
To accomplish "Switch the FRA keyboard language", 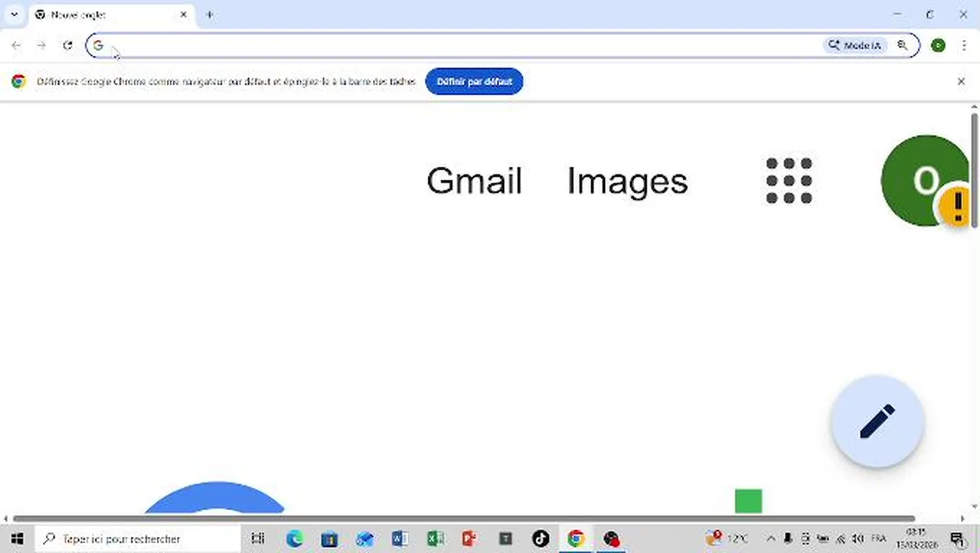I will (879, 538).
